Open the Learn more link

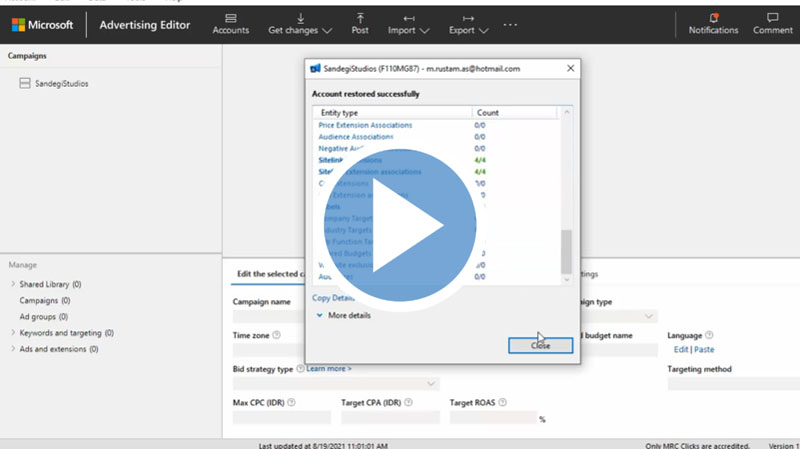[329, 368]
